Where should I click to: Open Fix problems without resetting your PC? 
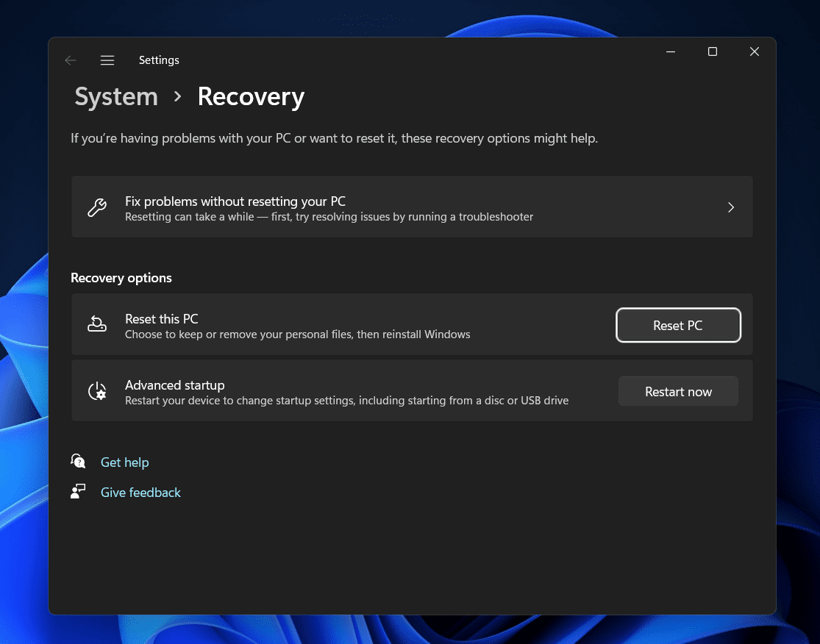tap(235, 201)
